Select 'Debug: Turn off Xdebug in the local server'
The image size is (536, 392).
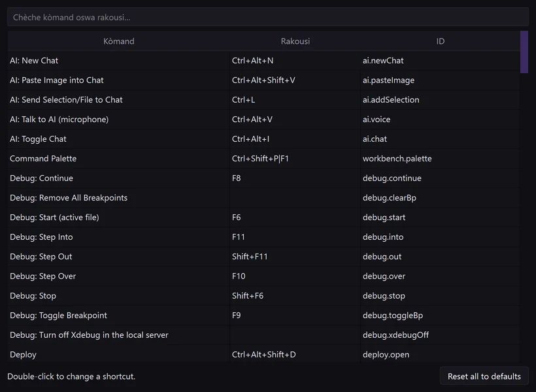[x=118, y=335]
